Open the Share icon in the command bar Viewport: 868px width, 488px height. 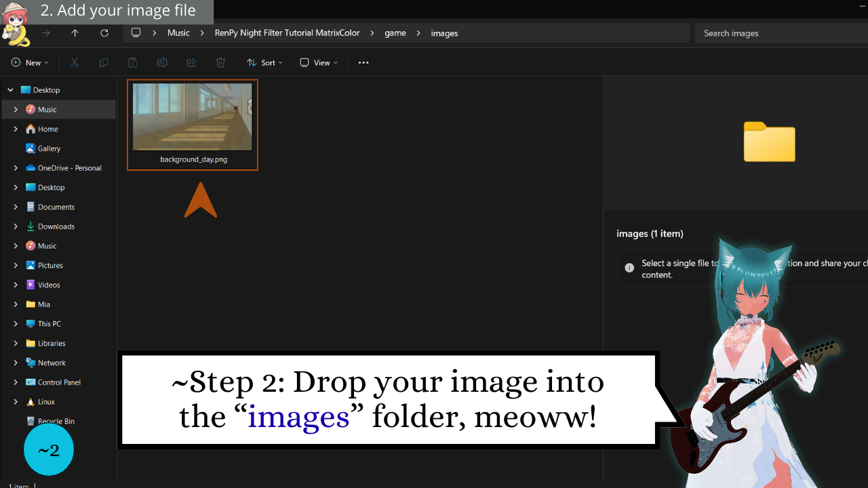click(x=191, y=62)
